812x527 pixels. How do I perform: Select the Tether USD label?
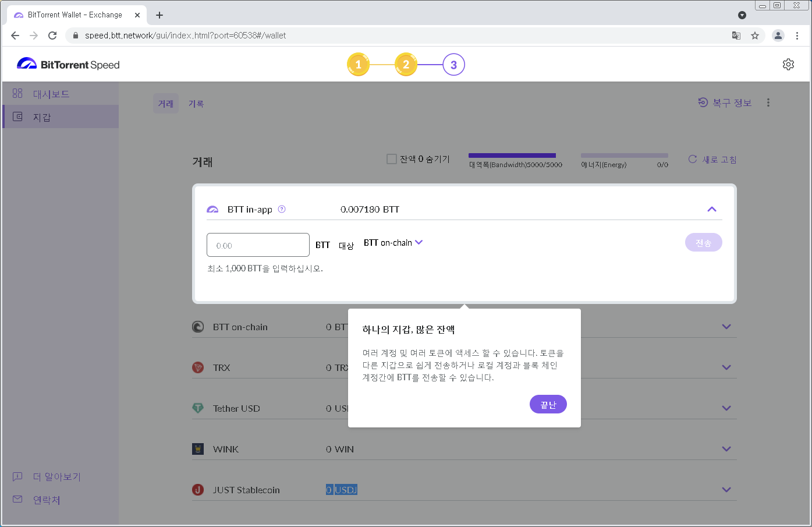pos(236,408)
